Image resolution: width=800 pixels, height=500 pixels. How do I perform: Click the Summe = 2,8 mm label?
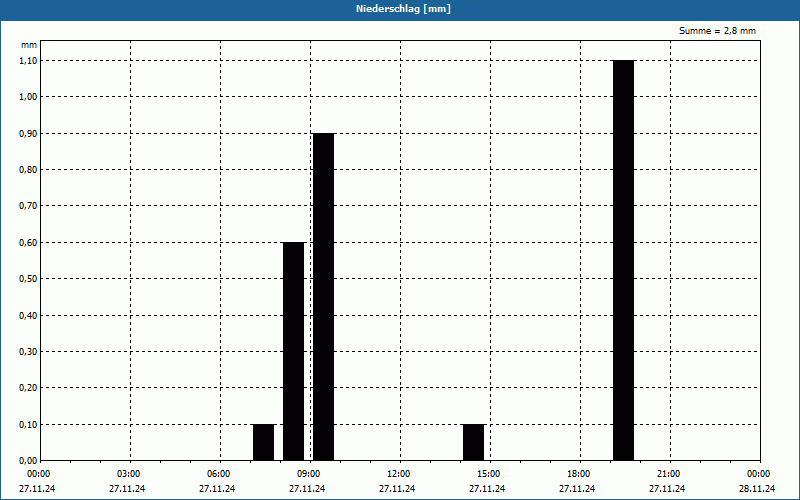coord(717,31)
